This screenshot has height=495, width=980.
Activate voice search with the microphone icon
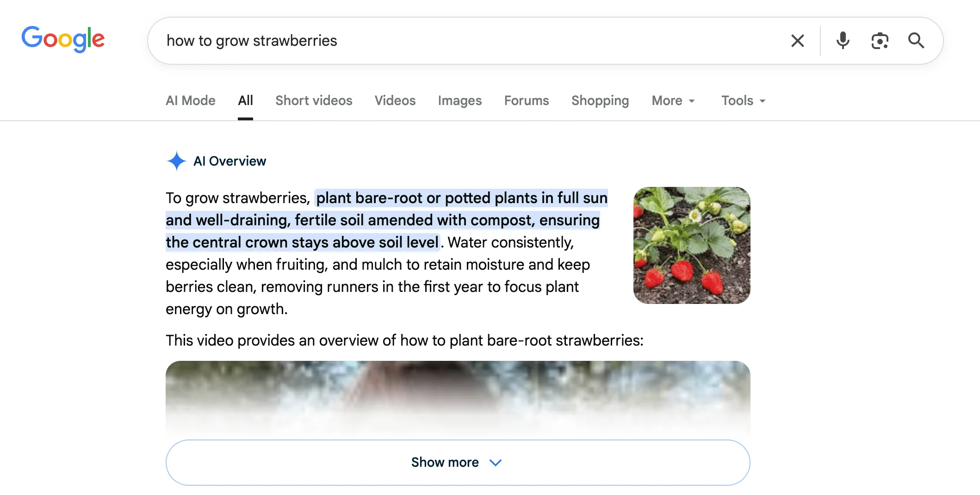click(843, 41)
